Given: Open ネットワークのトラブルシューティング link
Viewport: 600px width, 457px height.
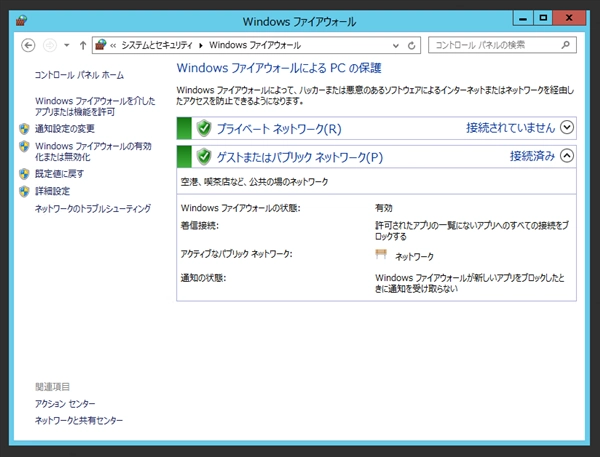Looking at the screenshot, I should pos(93,209).
